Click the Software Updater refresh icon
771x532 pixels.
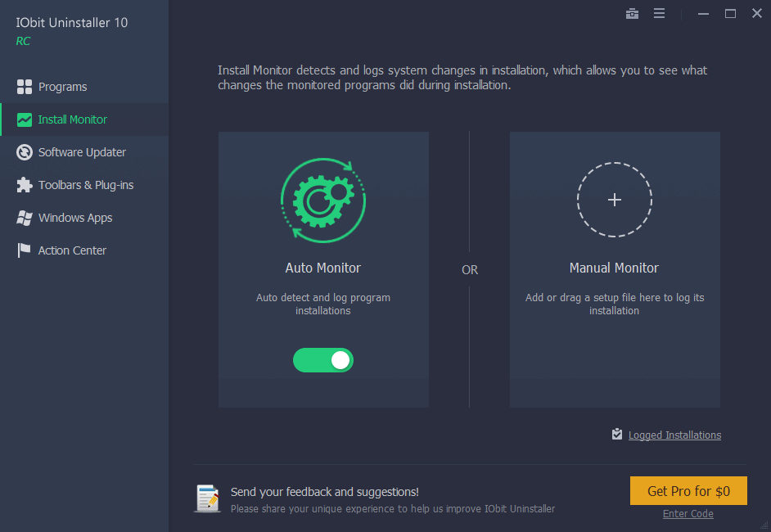[x=24, y=152]
